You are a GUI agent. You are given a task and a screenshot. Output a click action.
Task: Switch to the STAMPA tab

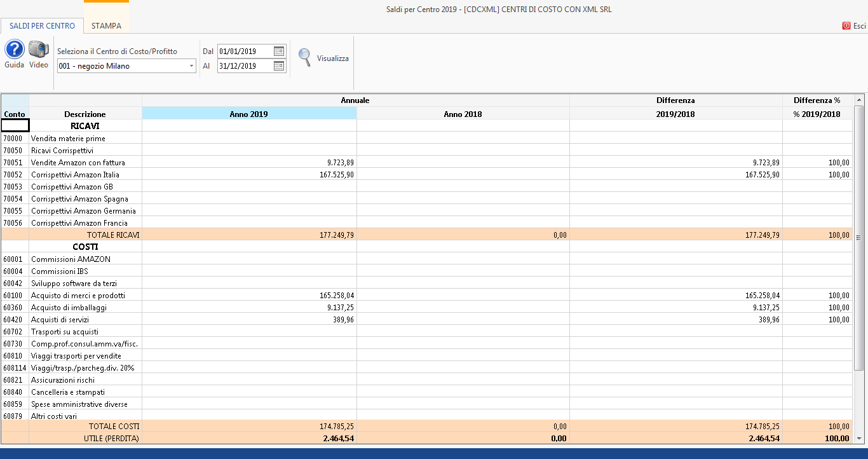coord(106,26)
